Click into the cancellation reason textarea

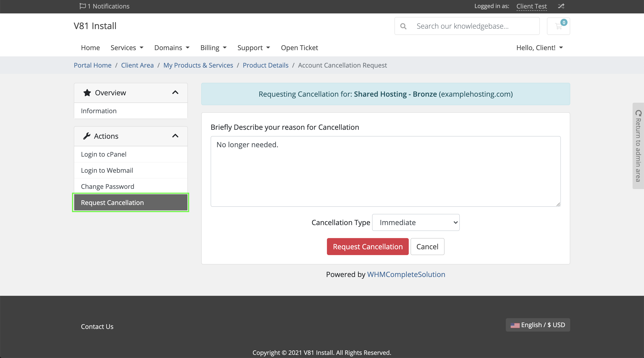click(x=386, y=171)
